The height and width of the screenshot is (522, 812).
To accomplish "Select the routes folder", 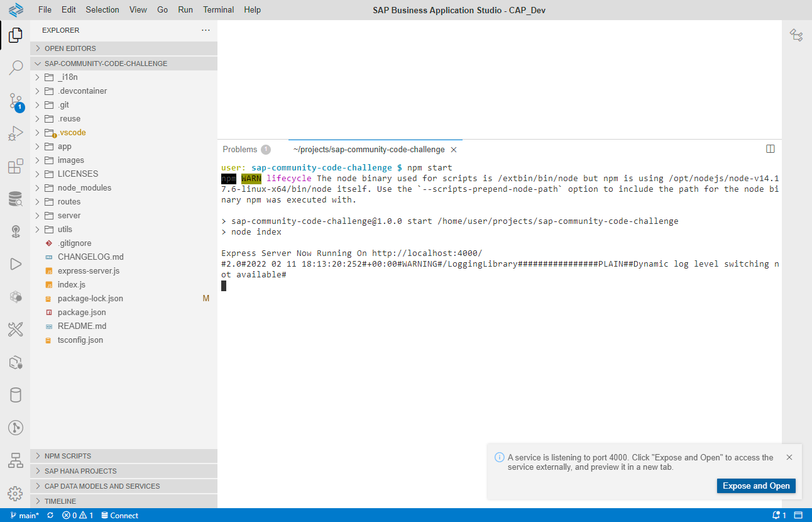I will click(x=124, y=202).
